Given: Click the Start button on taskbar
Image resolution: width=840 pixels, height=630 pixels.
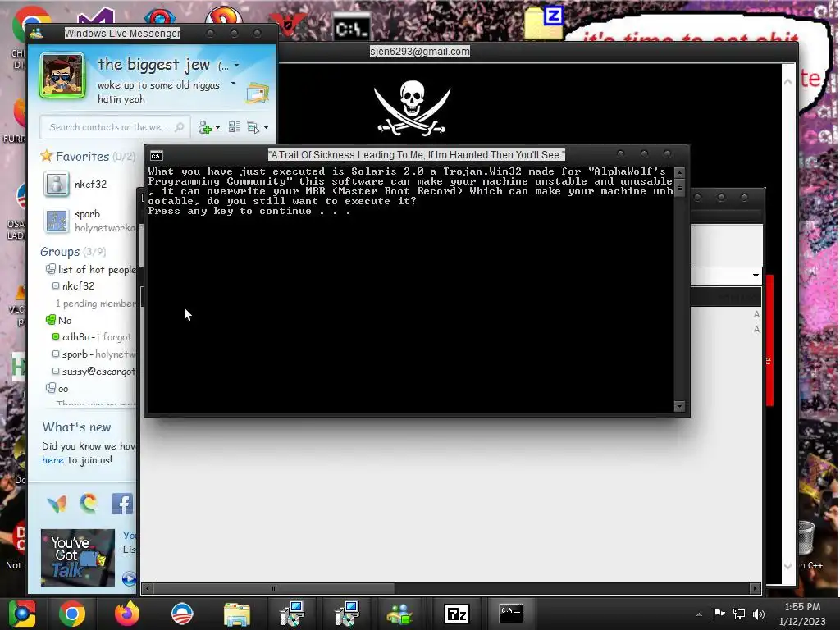Looking at the screenshot, I should click(x=22, y=614).
